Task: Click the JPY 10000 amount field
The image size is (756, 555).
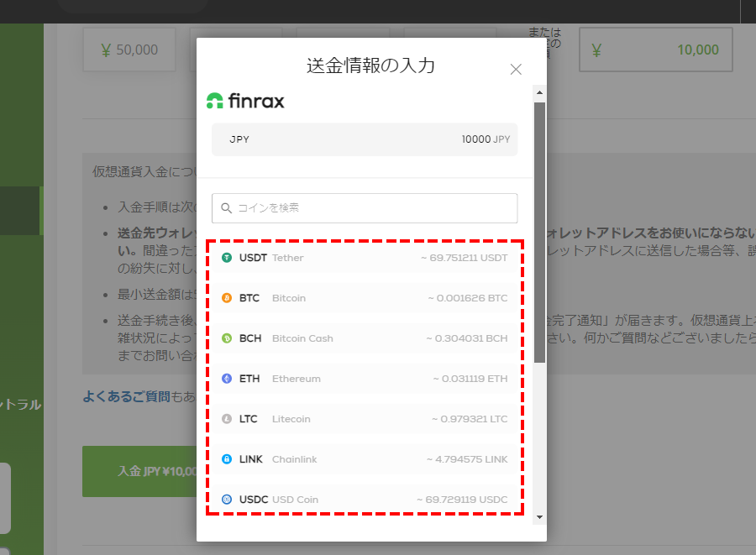Action: coord(365,139)
